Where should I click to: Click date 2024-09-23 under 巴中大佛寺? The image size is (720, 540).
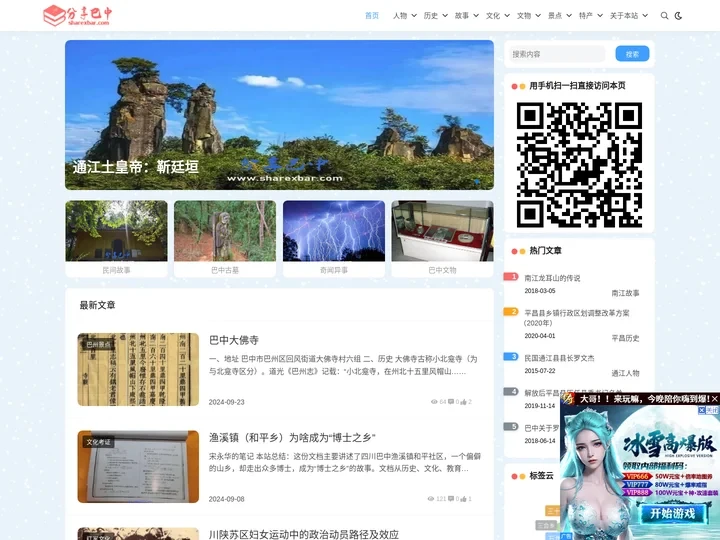click(226, 402)
